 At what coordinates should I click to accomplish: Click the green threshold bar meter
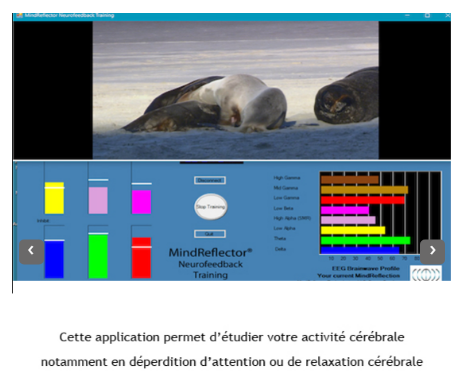pos(98,256)
